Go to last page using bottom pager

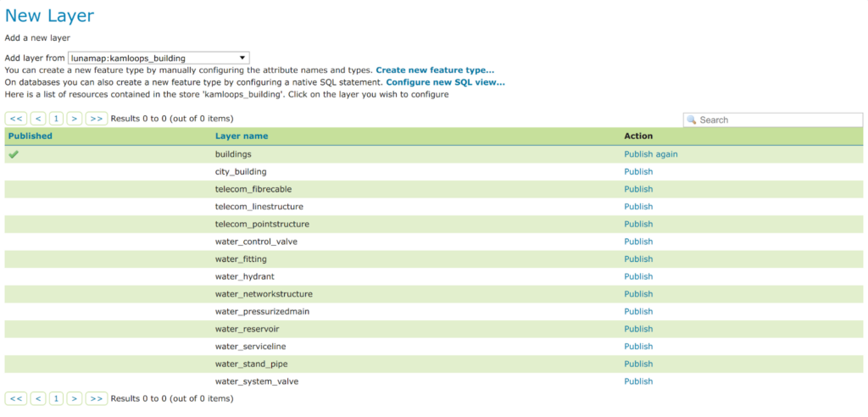[97, 398]
